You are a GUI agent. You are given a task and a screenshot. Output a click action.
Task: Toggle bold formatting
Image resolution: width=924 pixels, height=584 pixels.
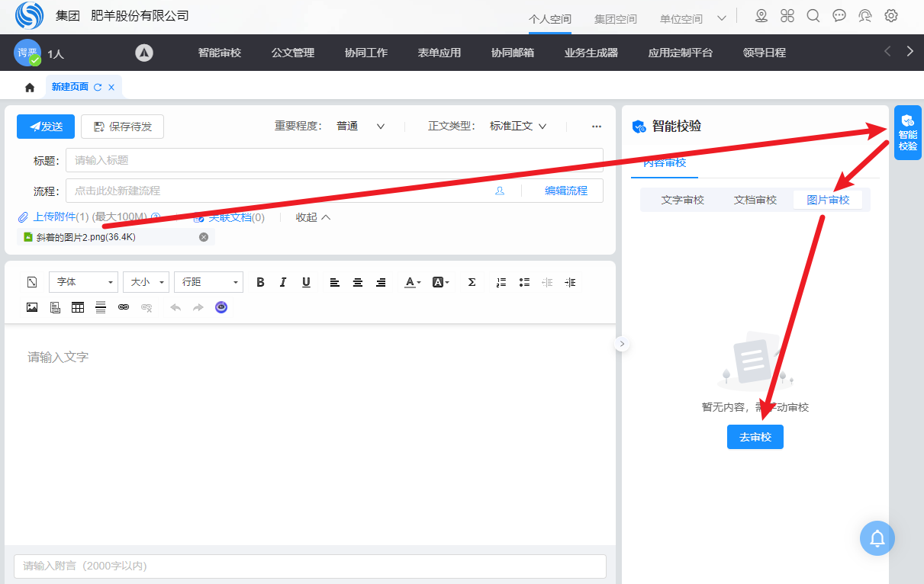coord(260,282)
